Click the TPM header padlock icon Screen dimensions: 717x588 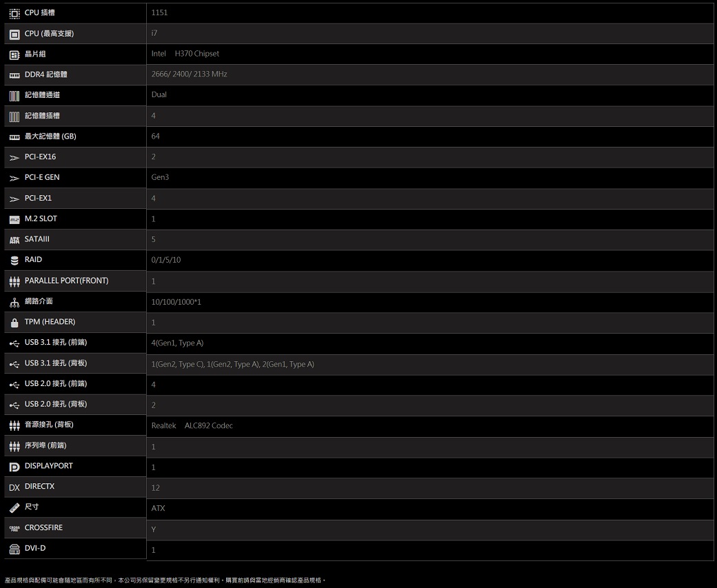14,323
